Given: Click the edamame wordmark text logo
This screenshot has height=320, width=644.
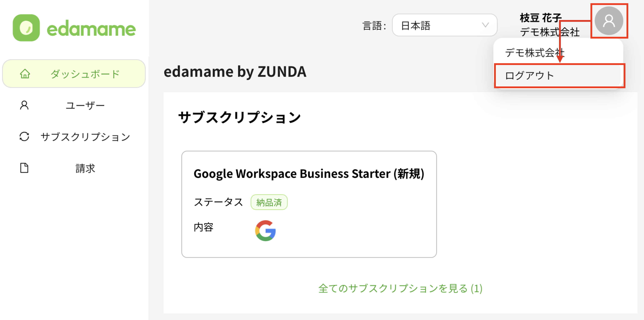Looking at the screenshot, I should [x=91, y=29].
